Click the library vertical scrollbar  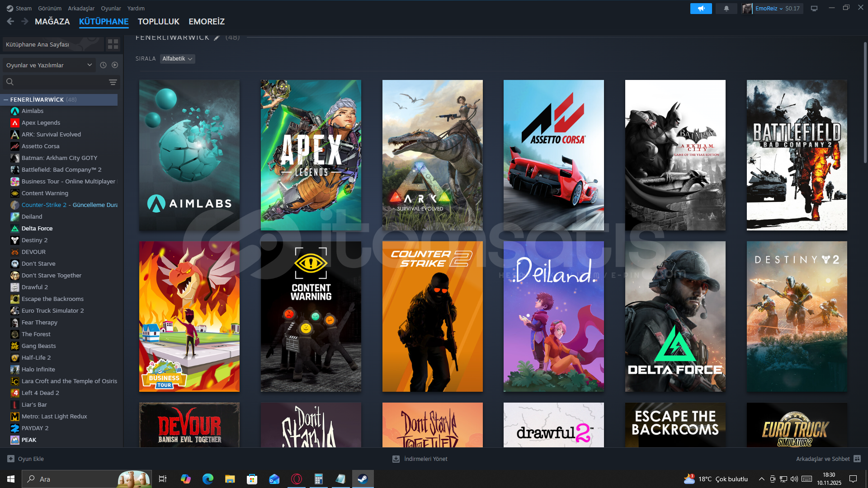tap(865, 103)
